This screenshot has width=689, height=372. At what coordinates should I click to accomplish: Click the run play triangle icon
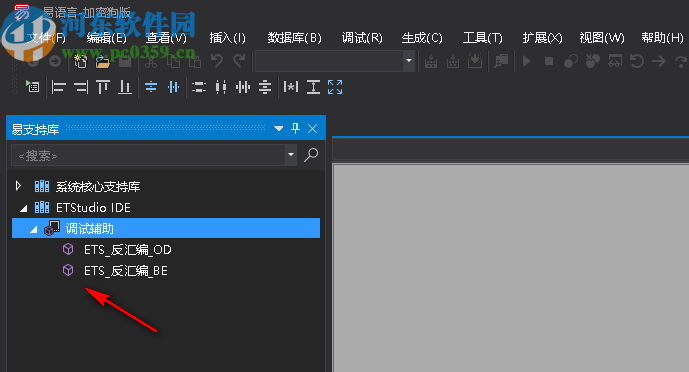pos(526,61)
